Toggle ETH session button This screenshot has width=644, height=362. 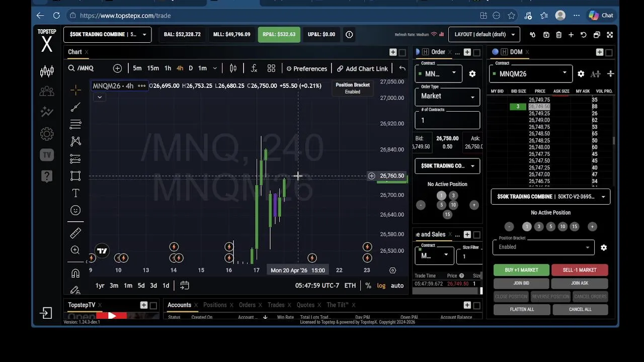pyautogui.click(x=350, y=286)
